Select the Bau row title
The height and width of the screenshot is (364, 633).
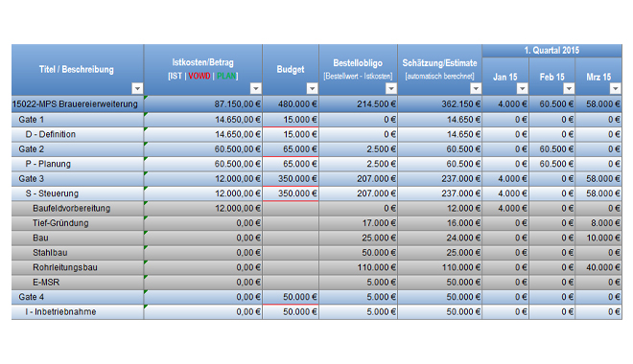point(40,238)
